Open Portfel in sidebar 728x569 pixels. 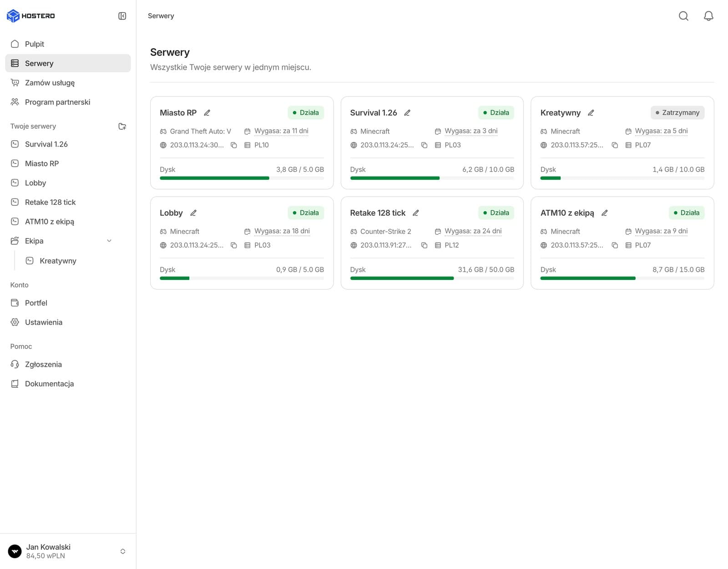68,303
